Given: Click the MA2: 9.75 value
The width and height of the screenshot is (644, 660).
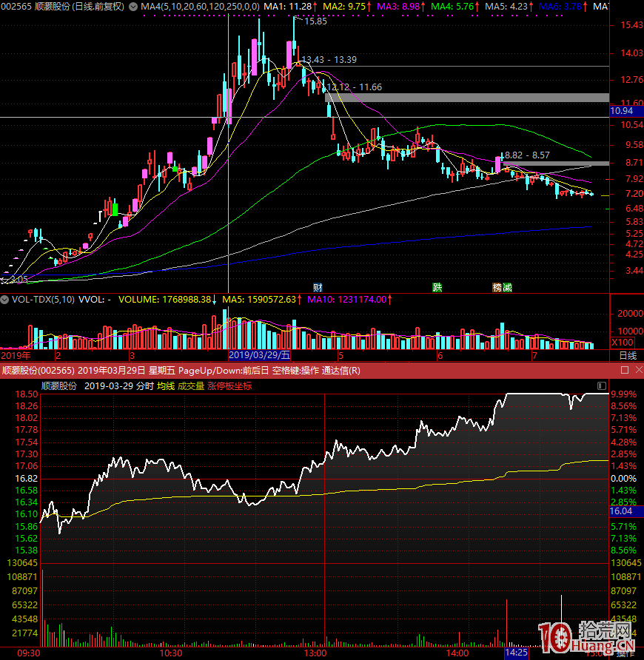Looking at the screenshot, I should 344,7.
